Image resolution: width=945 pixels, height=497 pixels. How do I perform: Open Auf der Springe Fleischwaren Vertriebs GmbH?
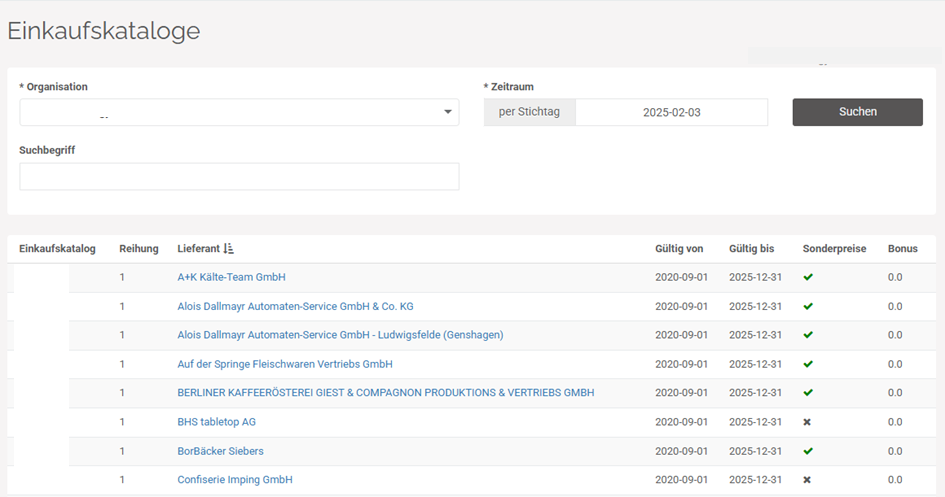[284, 364]
